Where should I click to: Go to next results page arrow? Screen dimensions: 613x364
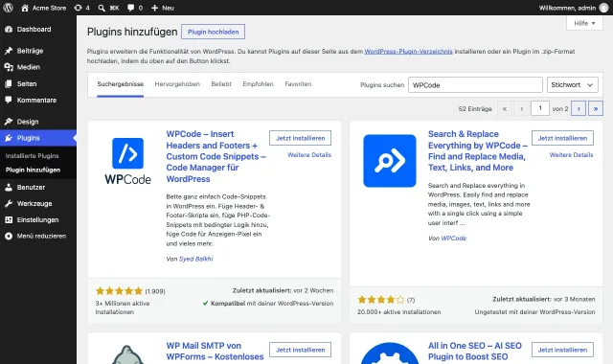pos(579,108)
